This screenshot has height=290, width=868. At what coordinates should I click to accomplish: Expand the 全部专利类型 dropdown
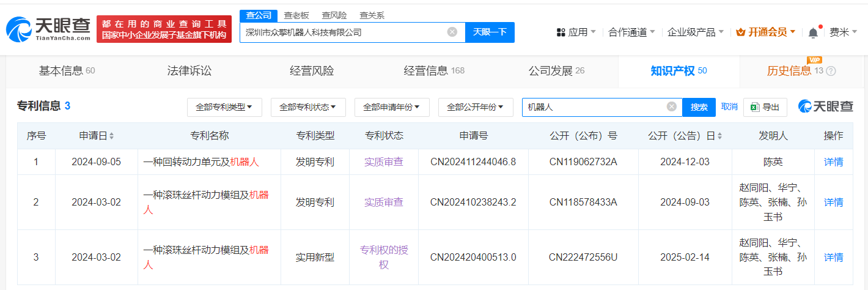[x=224, y=107]
